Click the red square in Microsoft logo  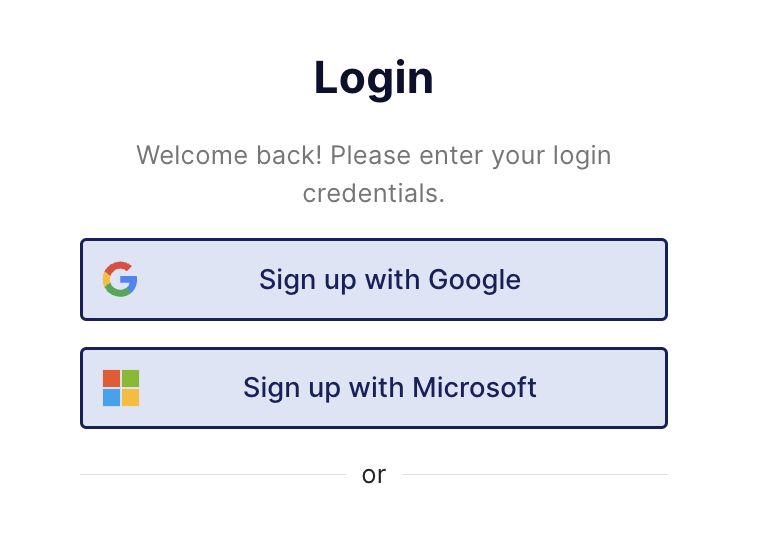(x=111, y=378)
